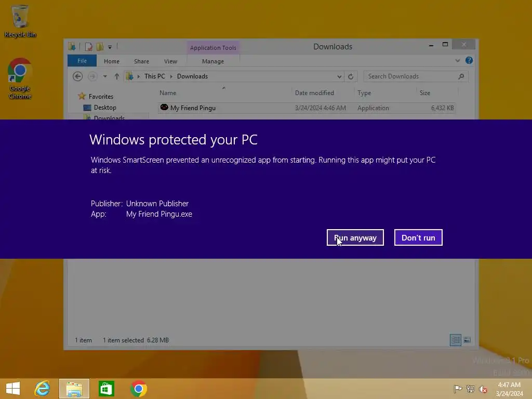Switch to large icons view

click(x=467, y=340)
